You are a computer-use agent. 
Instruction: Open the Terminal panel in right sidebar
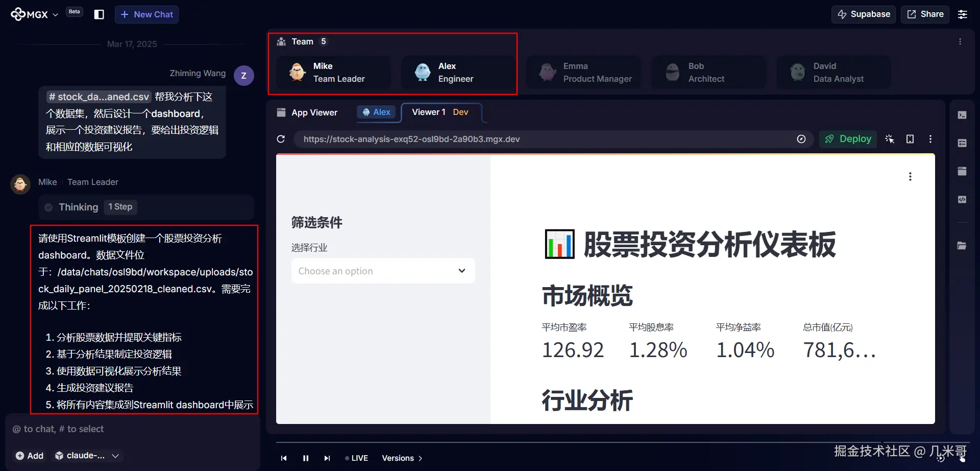(963, 115)
